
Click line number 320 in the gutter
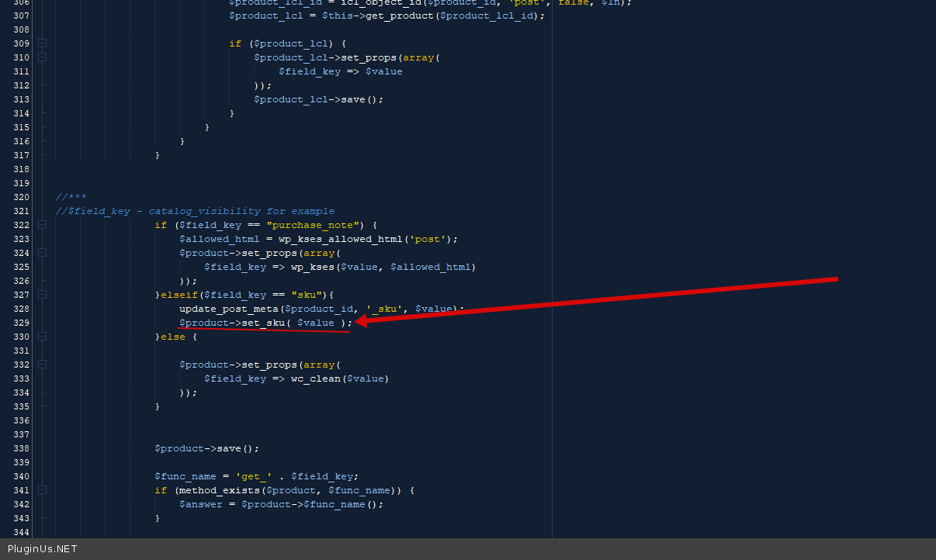click(x=22, y=197)
